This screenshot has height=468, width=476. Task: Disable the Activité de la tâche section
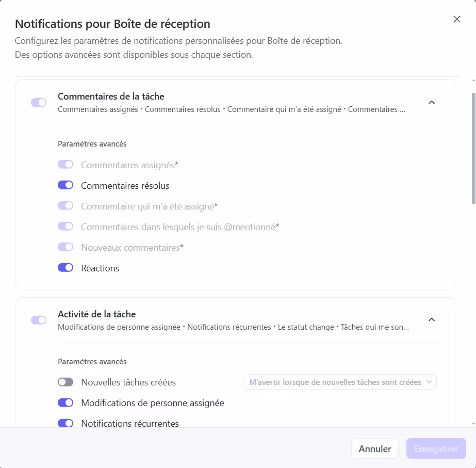(x=39, y=320)
